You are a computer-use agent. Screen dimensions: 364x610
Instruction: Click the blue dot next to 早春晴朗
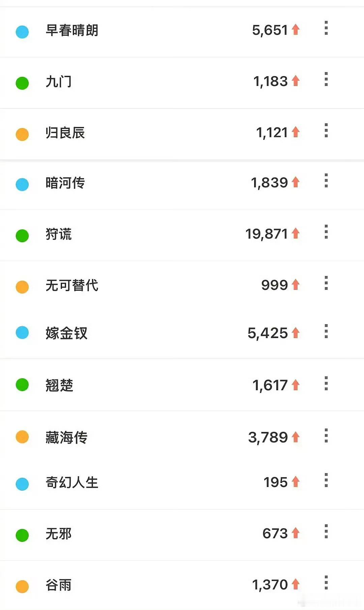tap(22, 32)
